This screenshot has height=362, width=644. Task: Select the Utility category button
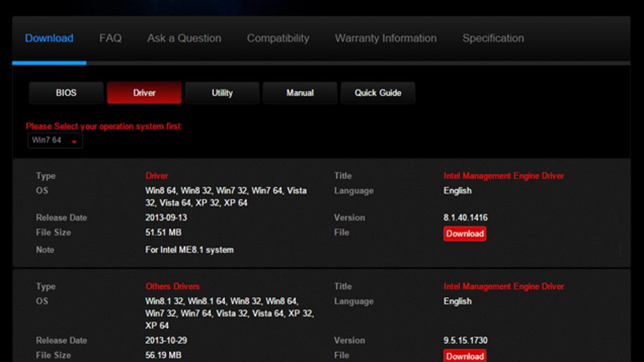[x=222, y=93]
